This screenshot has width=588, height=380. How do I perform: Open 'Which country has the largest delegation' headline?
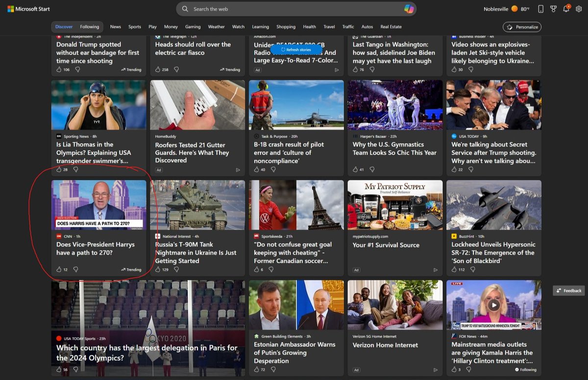[147, 353]
